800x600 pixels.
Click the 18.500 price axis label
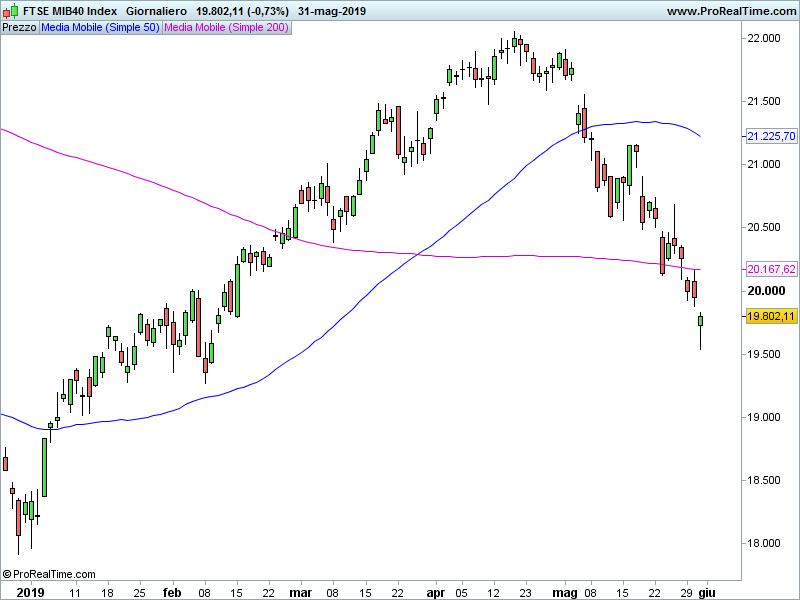[764, 480]
